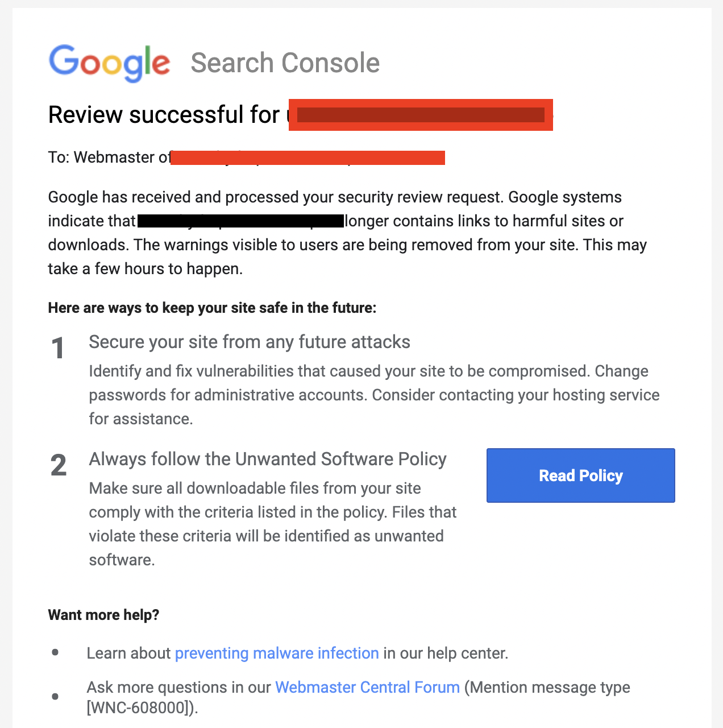Click the bullet point next to Webmaster Central Forum
This screenshot has width=723, height=728.
tap(55, 696)
